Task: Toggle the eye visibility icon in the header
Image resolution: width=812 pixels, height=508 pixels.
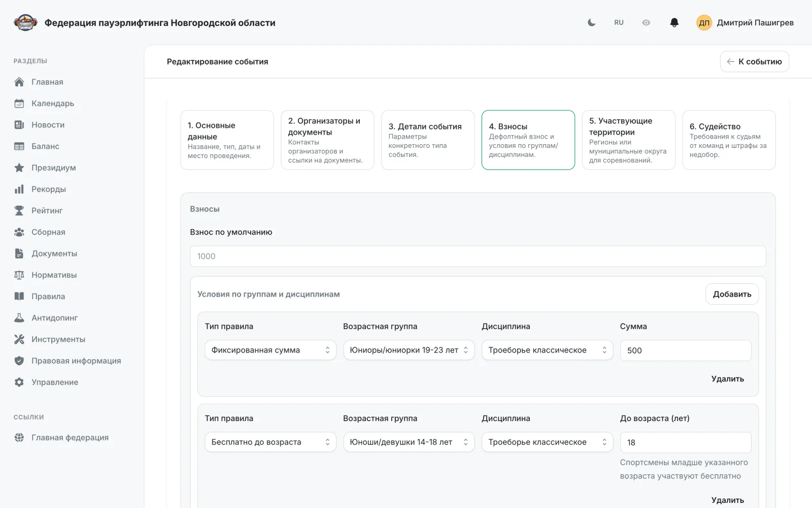Action: (x=646, y=22)
